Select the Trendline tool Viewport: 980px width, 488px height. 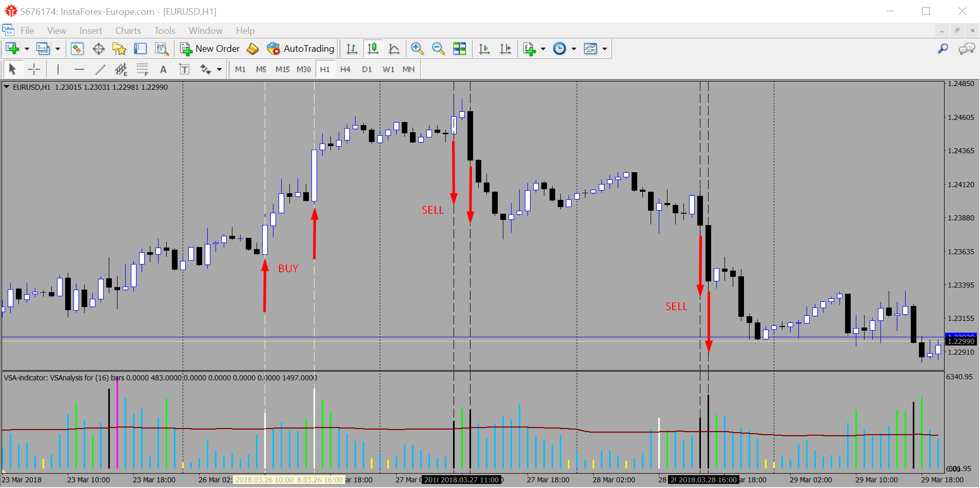pyautogui.click(x=101, y=69)
